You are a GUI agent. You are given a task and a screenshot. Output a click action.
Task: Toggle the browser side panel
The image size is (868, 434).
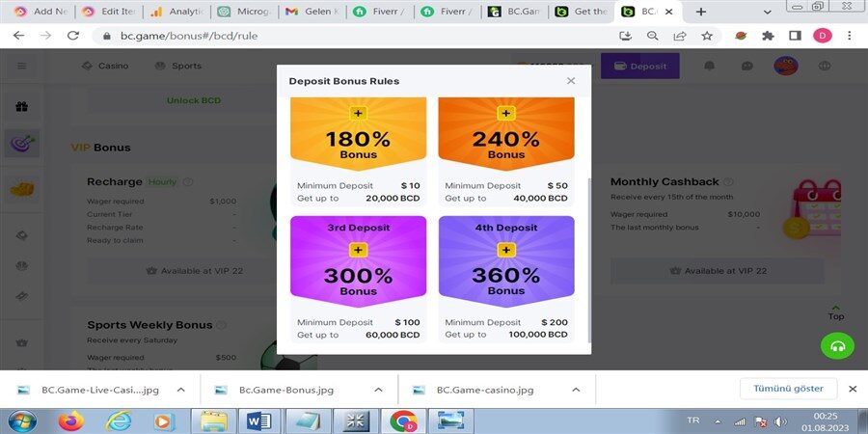tap(795, 36)
